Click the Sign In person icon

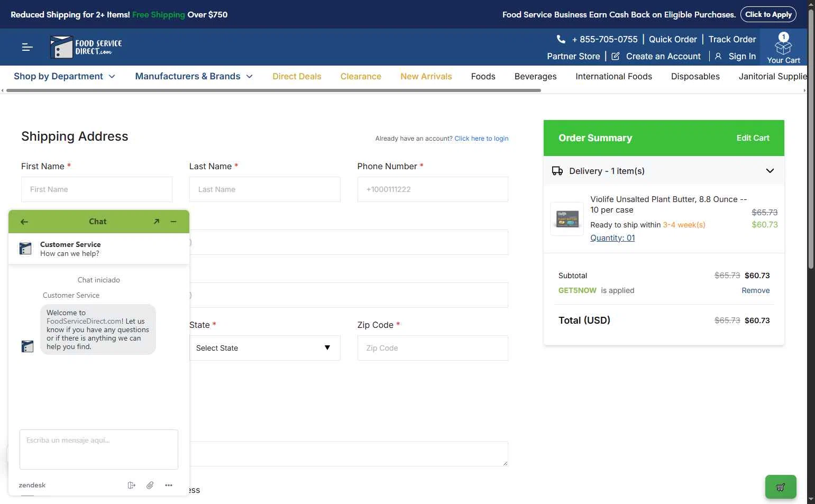pos(718,56)
